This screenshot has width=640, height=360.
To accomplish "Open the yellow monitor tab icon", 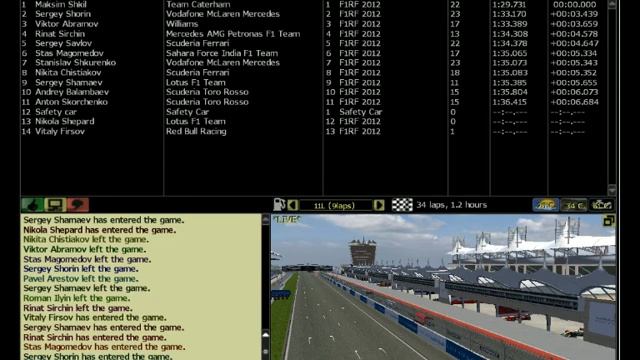I will [55, 205].
